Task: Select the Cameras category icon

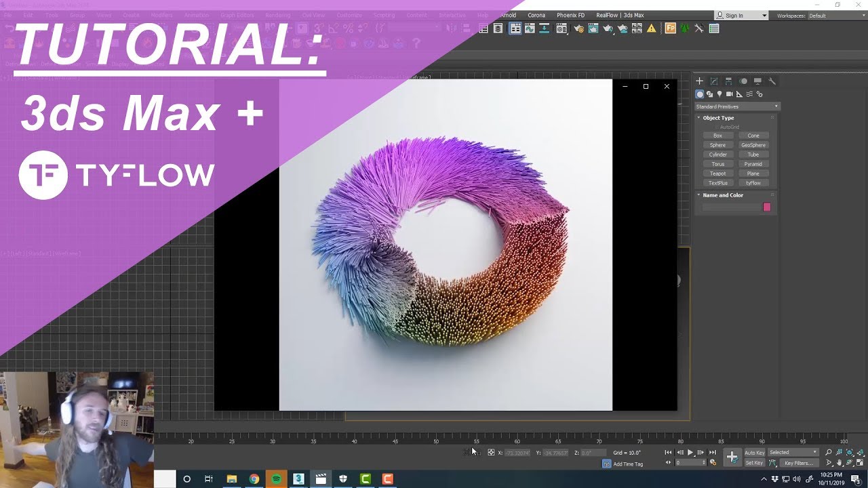Action: (x=729, y=94)
